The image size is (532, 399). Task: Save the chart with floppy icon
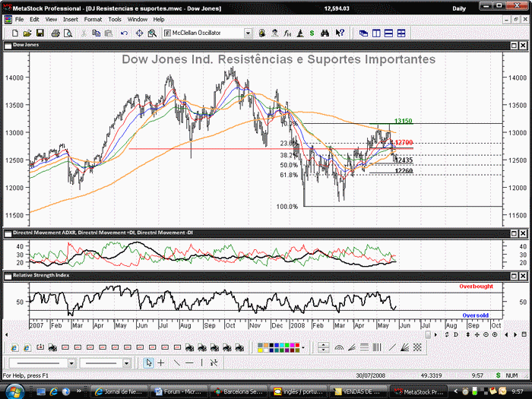point(40,33)
